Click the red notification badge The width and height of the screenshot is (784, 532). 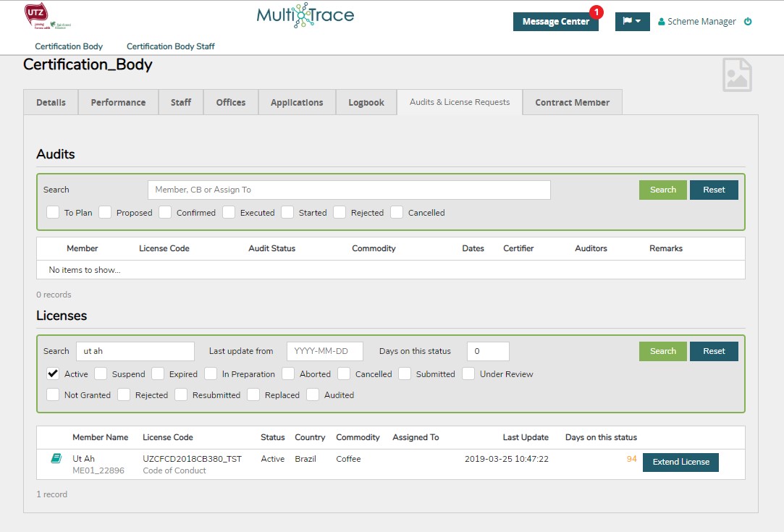pos(596,12)
